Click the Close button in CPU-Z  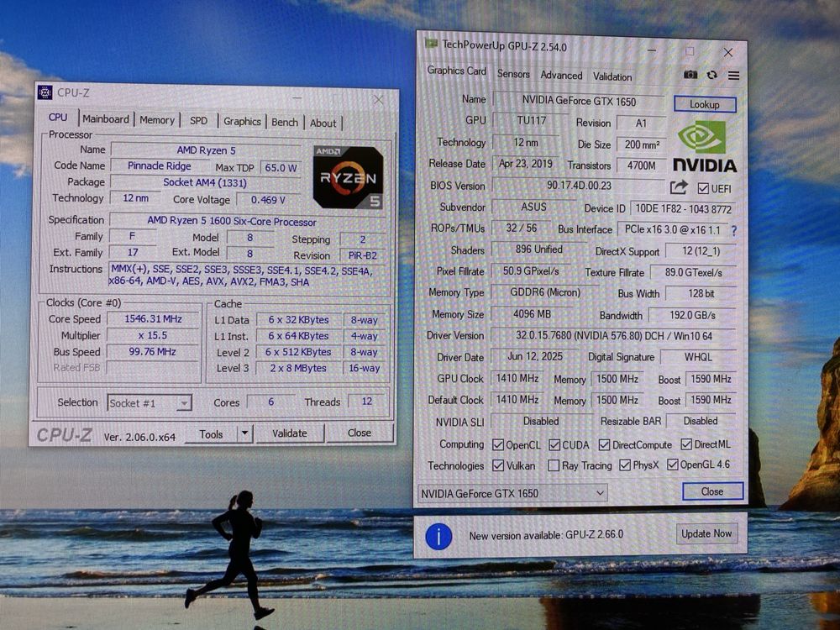pos(360,433)
